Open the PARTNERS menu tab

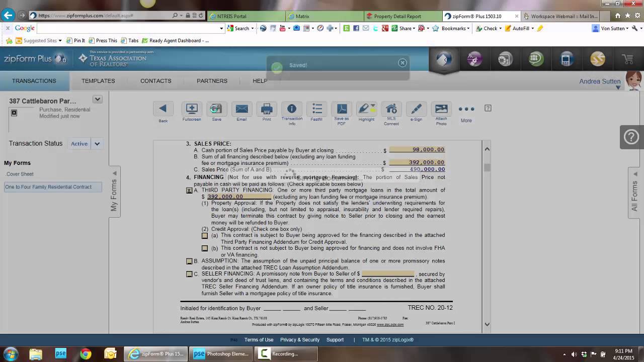212,81
